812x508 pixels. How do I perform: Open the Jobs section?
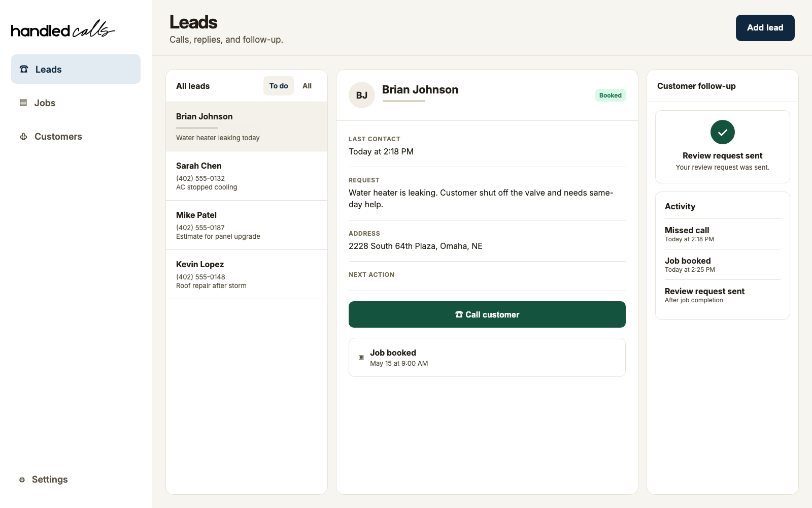click(x=76, y=103)
